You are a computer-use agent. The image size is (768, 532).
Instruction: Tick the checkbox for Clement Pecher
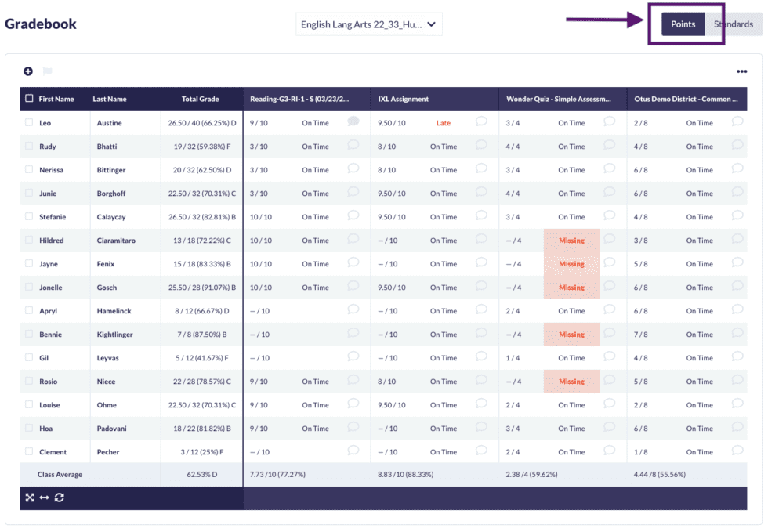point(30,452)
